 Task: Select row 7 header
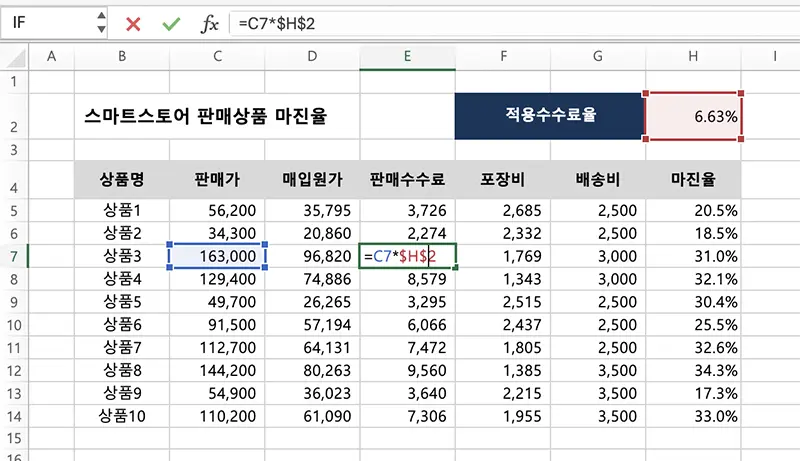14,256
